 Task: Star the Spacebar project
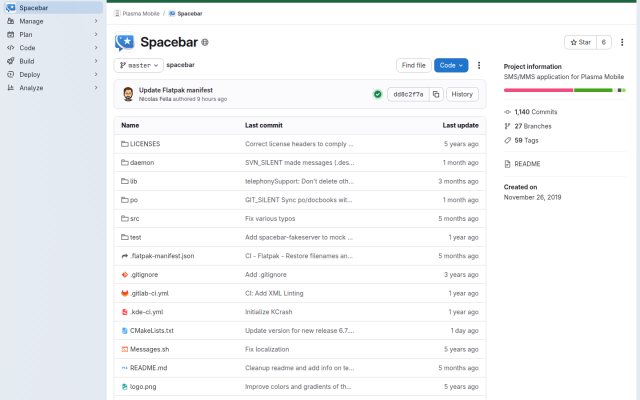[x=580, y=42]
